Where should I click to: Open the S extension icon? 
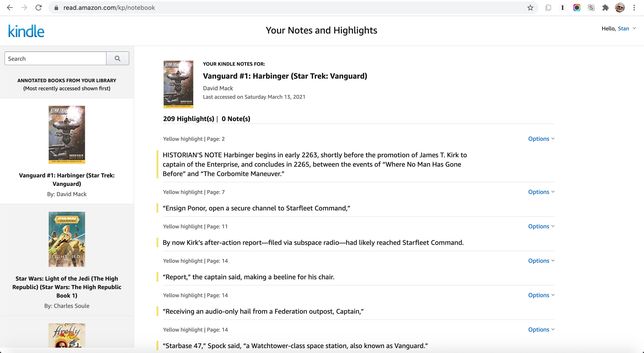[x=591, y=8]
